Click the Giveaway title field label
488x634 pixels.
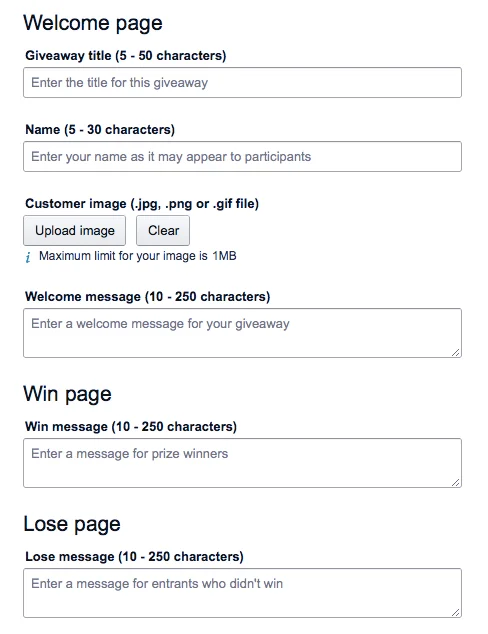point(126,55)
